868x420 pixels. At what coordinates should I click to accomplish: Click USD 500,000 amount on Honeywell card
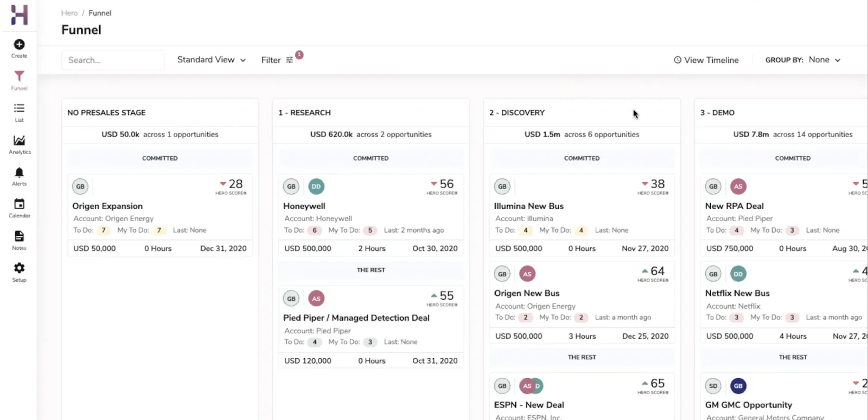308,248
